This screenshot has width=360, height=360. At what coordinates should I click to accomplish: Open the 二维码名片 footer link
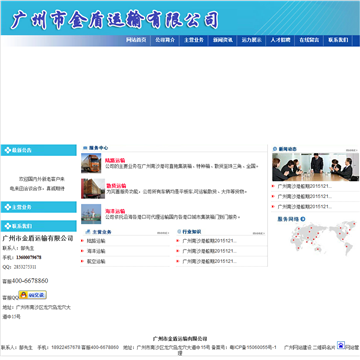tap(324, 348)
